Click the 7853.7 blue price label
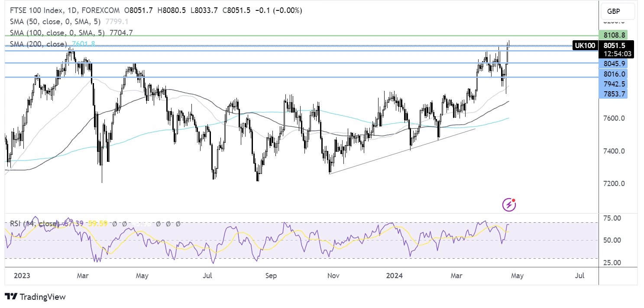 click(612, 94)
